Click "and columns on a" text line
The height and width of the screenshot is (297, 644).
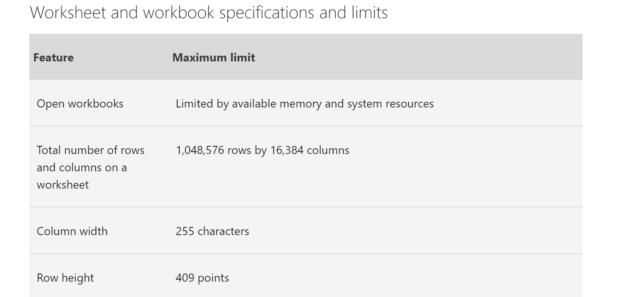point(82,167)
